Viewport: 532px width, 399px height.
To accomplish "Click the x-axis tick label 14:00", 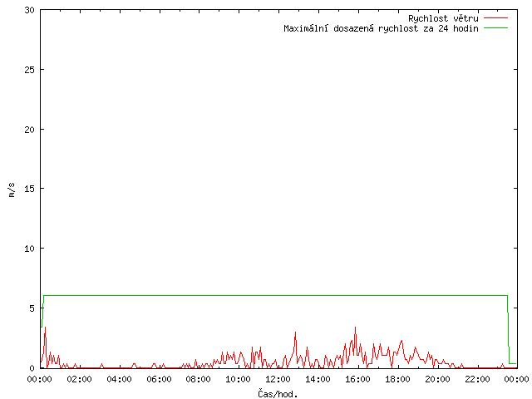I will (x=318, y=379).
